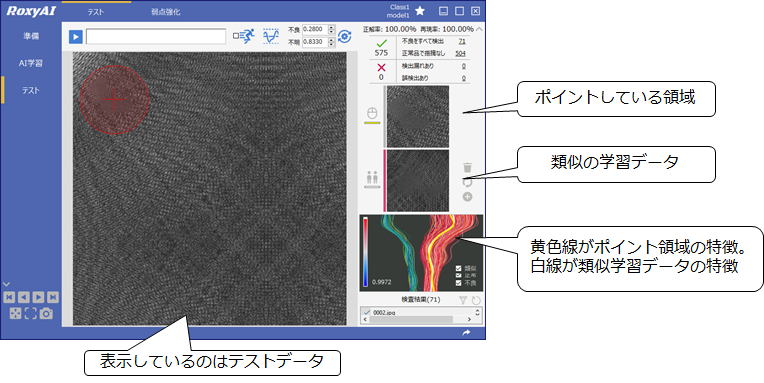Screen dimensions: 764x383
Task: Toggle the 不良 checkbox in feature graph
Action: point(458,283)
